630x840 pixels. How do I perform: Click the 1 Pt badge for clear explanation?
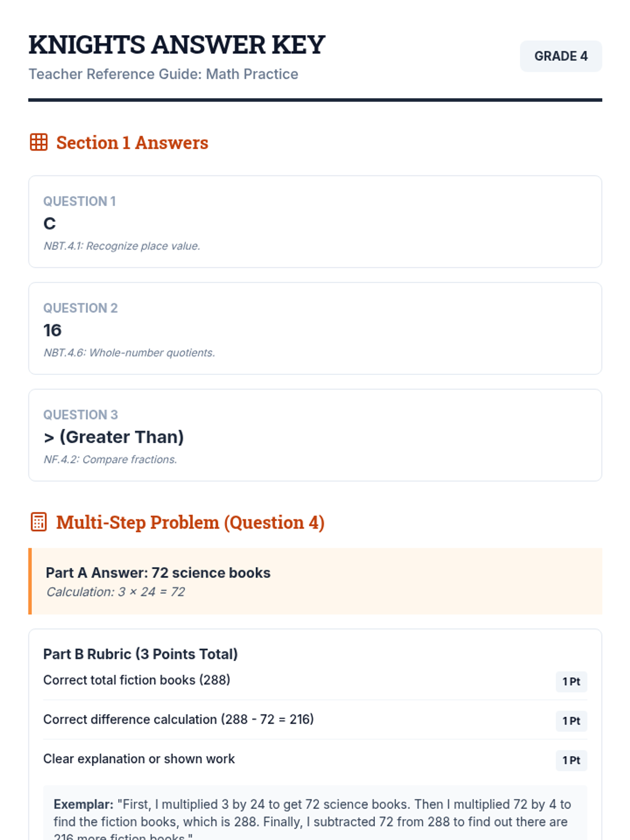(x=571, y=760)
